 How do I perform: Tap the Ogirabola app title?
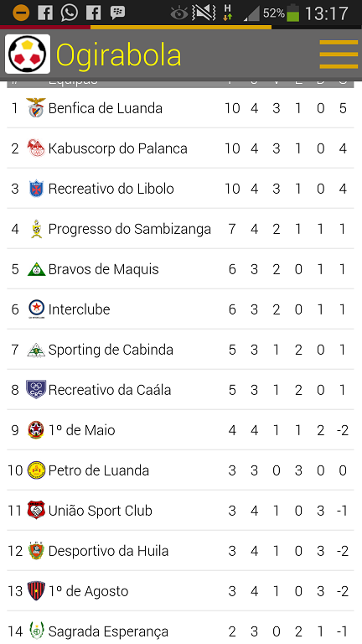click(x=119, y=55)
